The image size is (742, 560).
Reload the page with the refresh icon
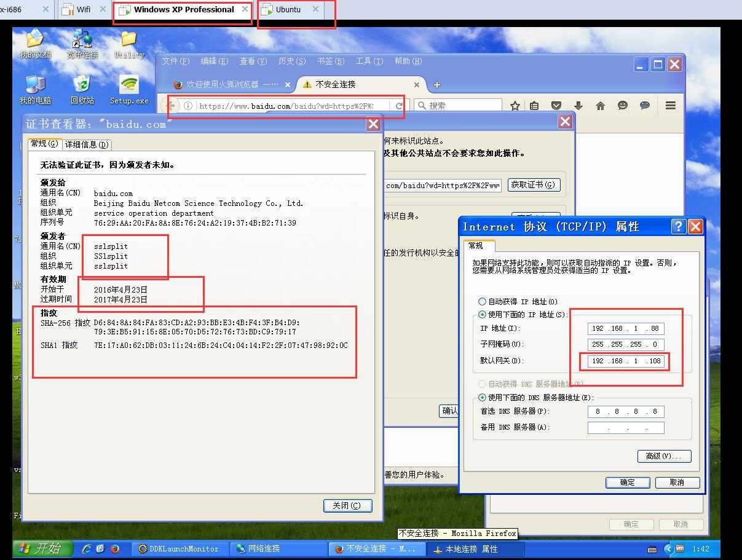399,106
